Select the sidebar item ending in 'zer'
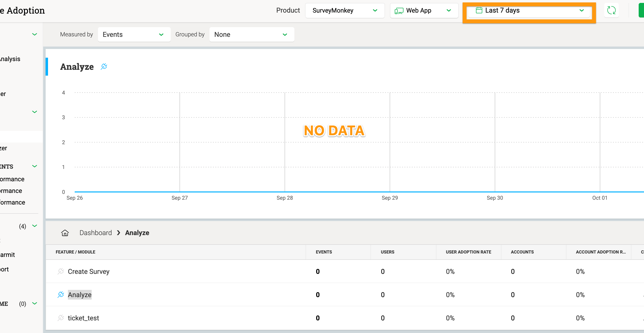The width and height of the screenshot is (644, 333). click(3, 148)
